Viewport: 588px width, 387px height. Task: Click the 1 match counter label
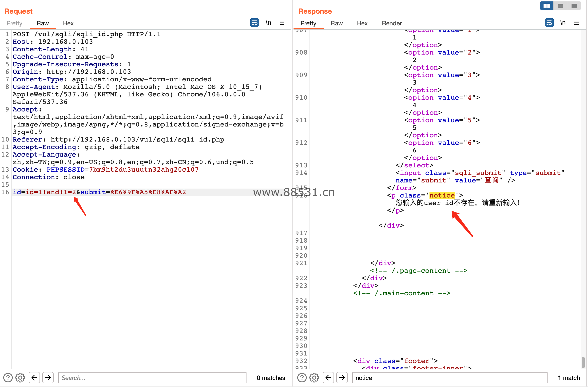tap(569, 378)
